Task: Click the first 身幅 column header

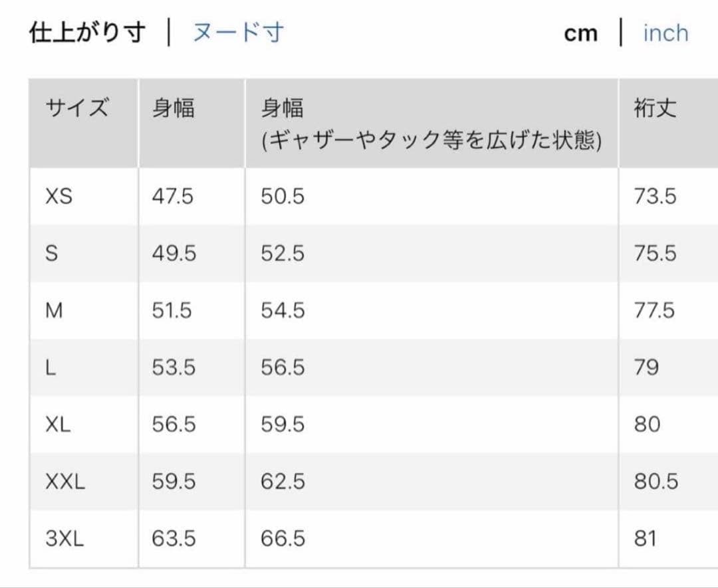Action: pyautogui.click(x=174, y=108)
